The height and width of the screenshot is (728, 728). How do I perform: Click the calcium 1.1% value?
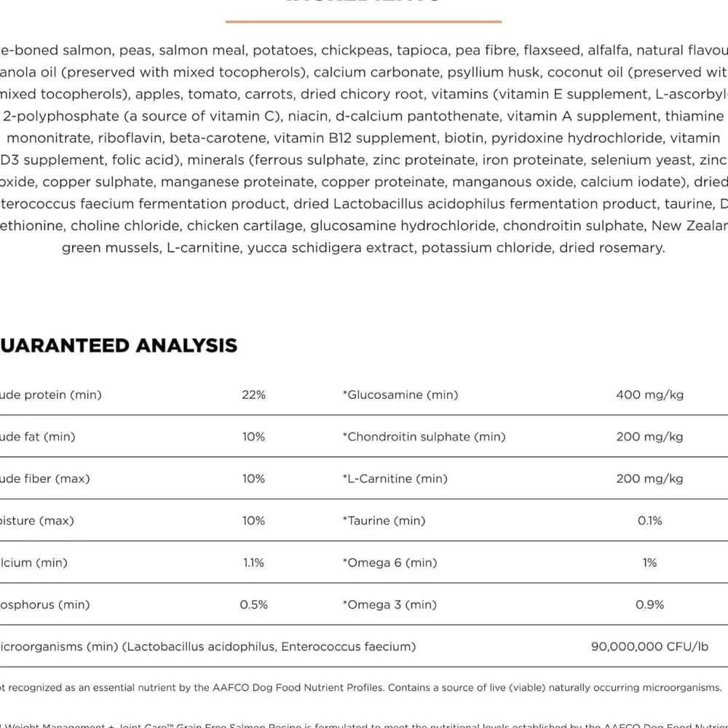coord(253,563)
